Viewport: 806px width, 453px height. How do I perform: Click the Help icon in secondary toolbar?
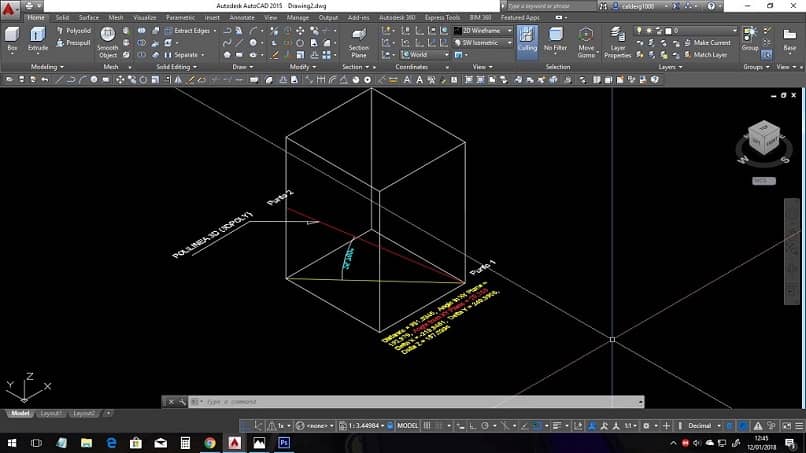(x=654, y=80)
